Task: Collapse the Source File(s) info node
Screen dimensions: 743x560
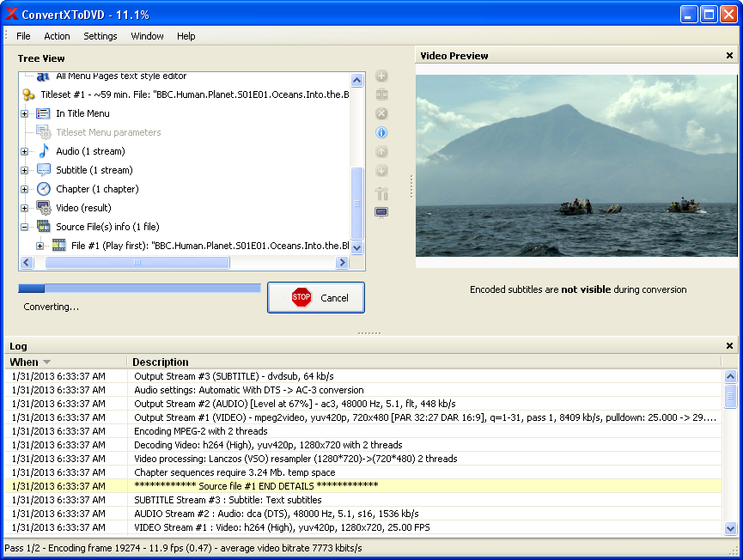Action: tap(25, 227)
